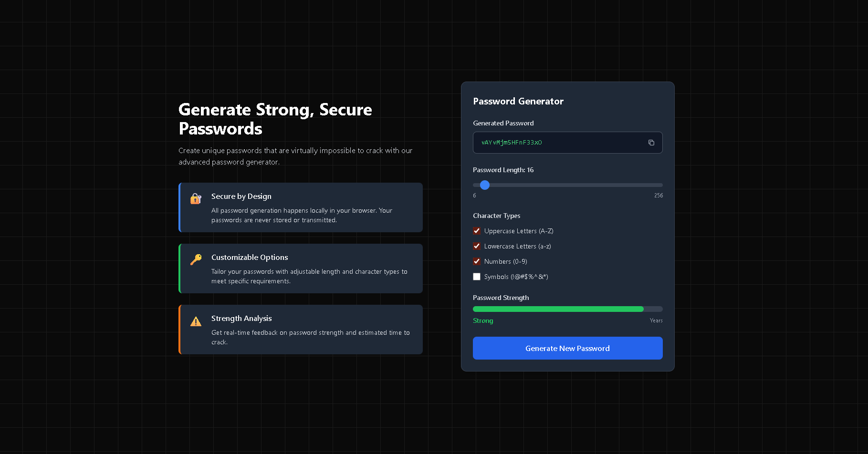Click the Strength Analysis card
This screenshot has height=454, width=868.
(301, 329)
